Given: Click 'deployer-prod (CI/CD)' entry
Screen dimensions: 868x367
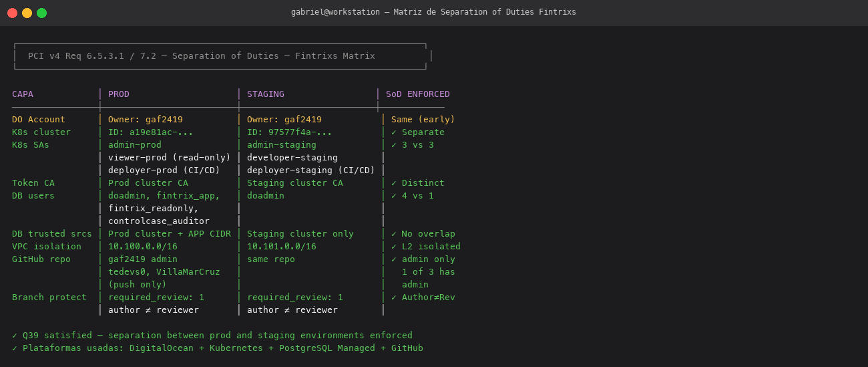Looking at the screenshot, I should click(x=164, y=170).
